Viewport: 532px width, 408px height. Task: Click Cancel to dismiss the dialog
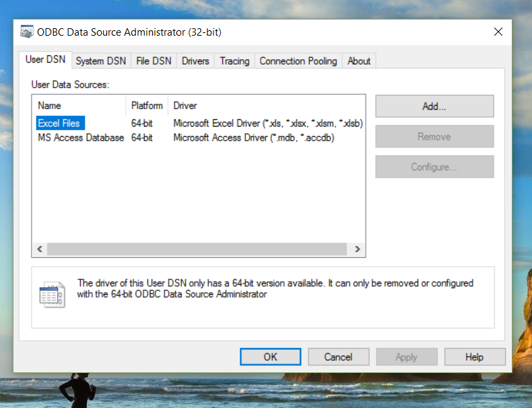click(x=338, y=357)
